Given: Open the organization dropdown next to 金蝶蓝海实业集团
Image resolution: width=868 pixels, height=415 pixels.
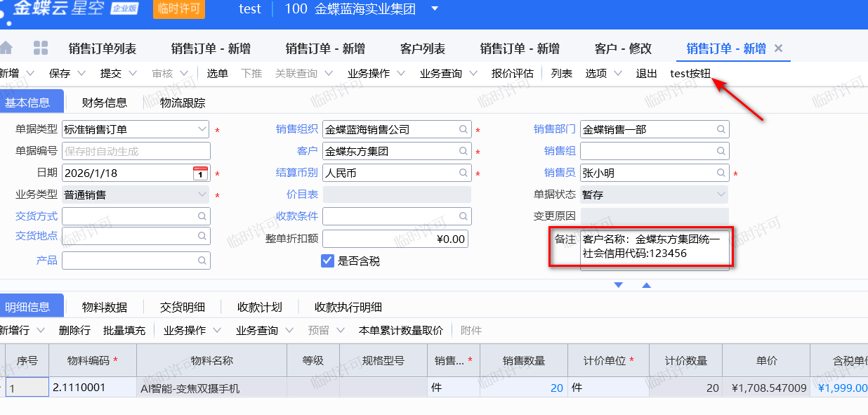Looking at the screenshot, I should (434, 9).
